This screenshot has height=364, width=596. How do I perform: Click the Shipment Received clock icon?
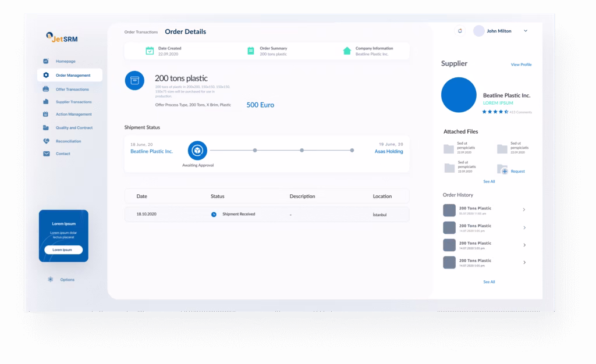[214, 215]
